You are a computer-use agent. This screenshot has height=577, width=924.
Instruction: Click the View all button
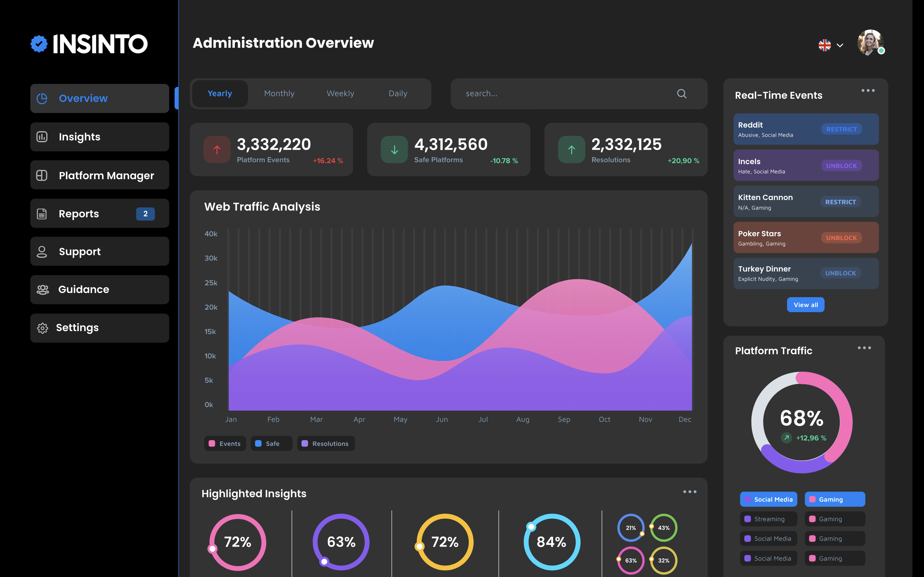[805, 305]
